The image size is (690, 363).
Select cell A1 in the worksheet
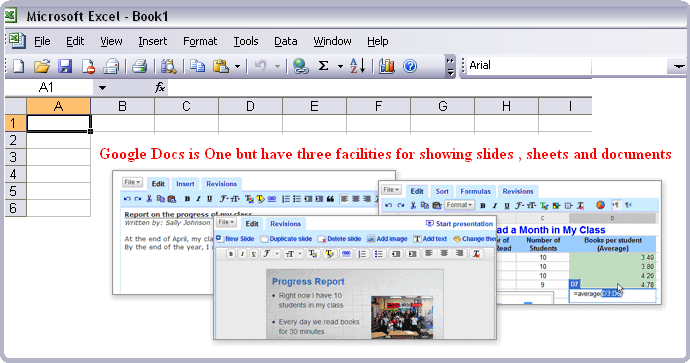[59, 123]
